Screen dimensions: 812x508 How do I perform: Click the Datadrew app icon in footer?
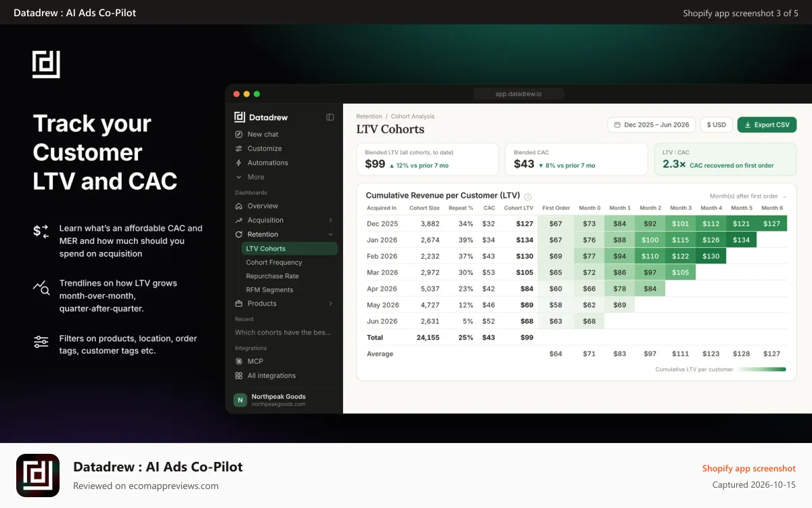coord(38,475)
